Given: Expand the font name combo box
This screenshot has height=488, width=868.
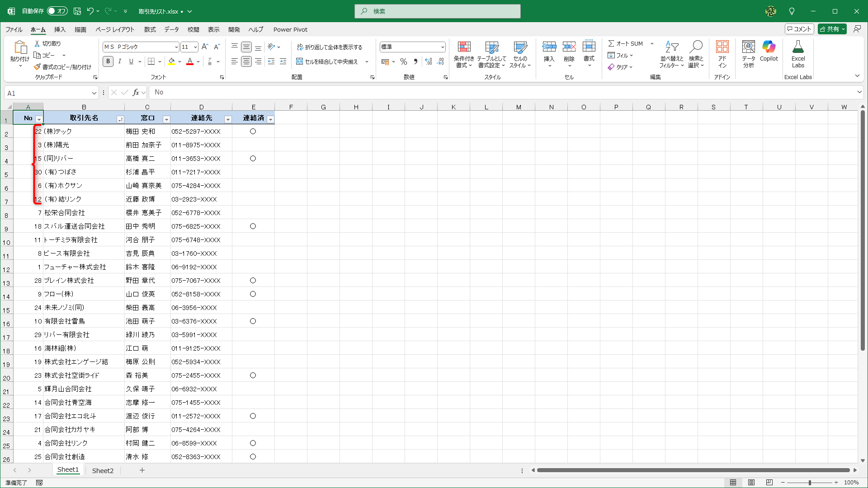Looking at the screenshot, I should (x=176, y=47).
